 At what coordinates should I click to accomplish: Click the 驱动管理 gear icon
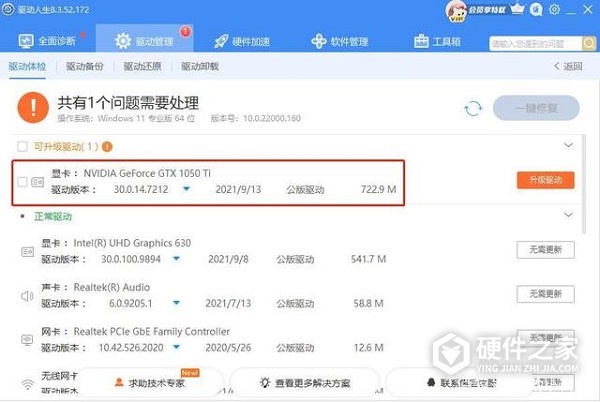pos(123,41)
